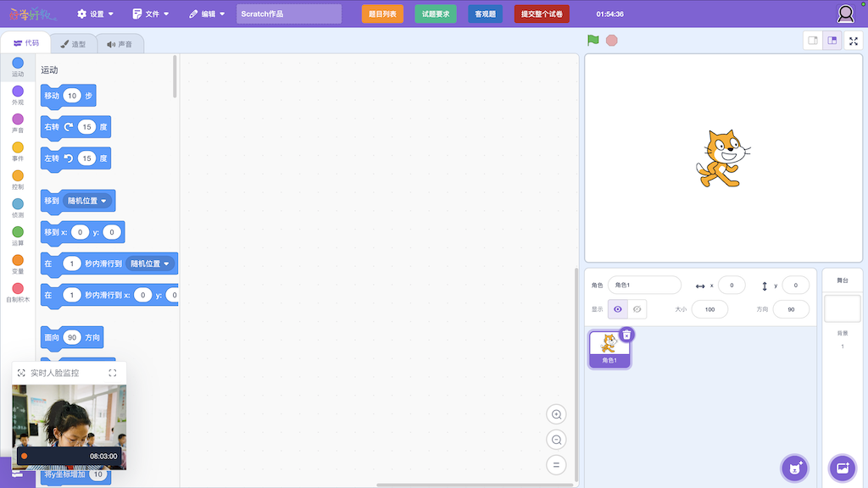Click 提交整个试卷 to submit the exam
The image size is (868, 488).
pos(542,14)
